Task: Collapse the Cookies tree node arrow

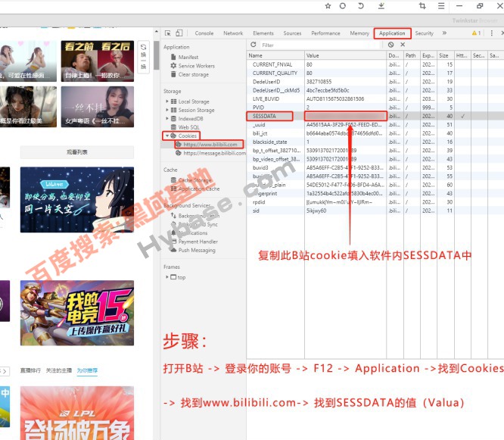Action: pos(167,136)
